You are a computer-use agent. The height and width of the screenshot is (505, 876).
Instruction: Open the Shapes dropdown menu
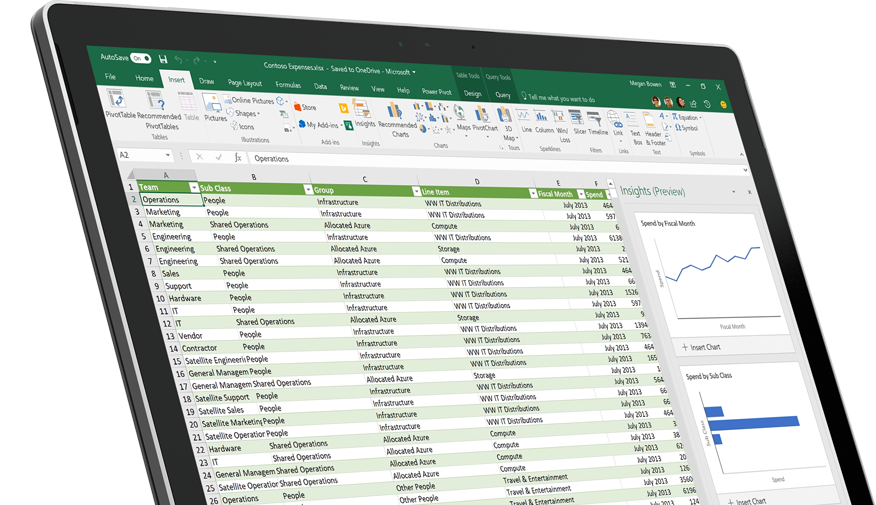pos(245,114)
